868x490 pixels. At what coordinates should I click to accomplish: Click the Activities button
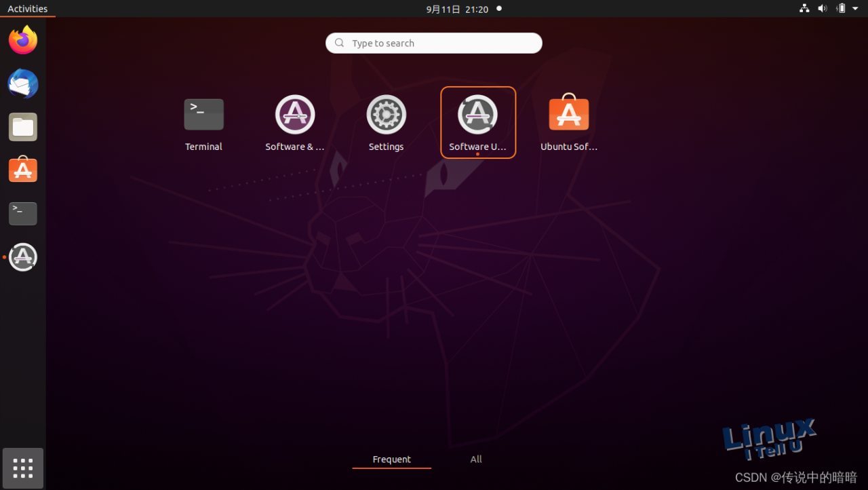point(28,9)
